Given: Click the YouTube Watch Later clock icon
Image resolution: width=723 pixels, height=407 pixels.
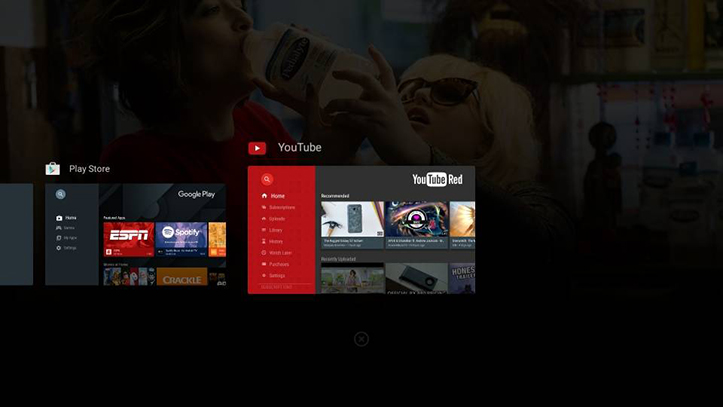Looking at the screenshot, I should tap(264, 253).
